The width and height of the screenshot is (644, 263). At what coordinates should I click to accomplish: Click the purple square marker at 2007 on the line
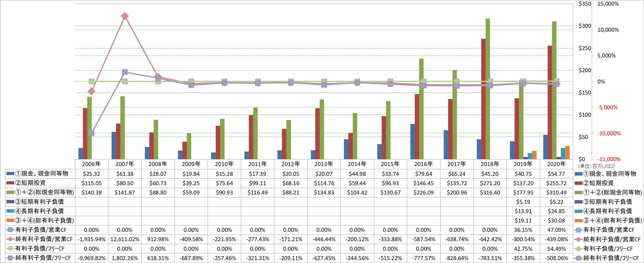pyautogui.click(x=125, y=72)
